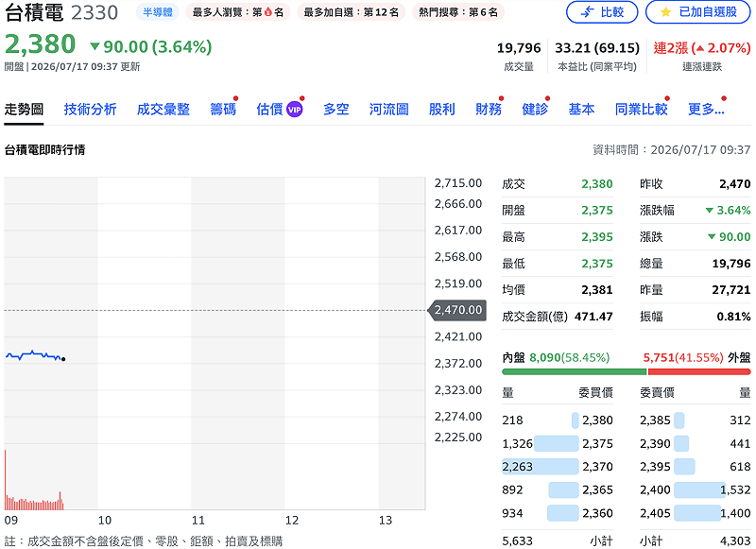Expand the 更多... menu
The height and width of the screenshot is (549, 756).
click(706, 110)
